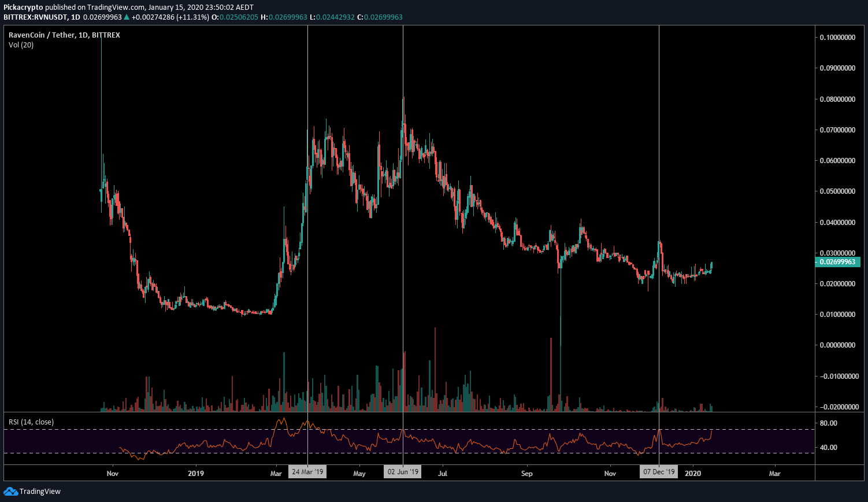Click the TradingView wordmark at bottom left
The width and height of the screenshot is (868, 502).
point(40,492)
